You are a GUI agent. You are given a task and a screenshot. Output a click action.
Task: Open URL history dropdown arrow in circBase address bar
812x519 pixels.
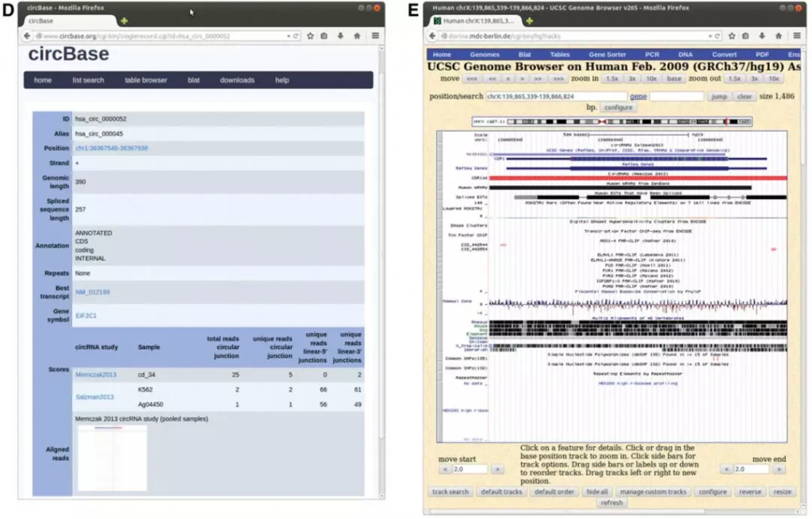tap(289, 37)
